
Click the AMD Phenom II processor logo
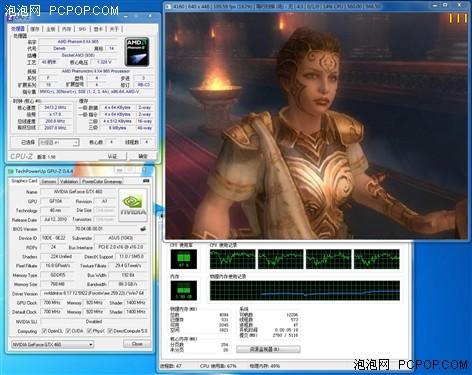tap(137, 51)
